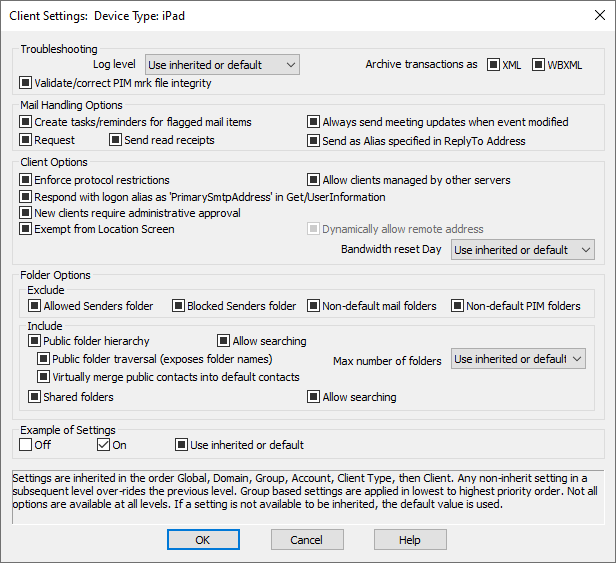Screen dimensions: 616x563
Task: Close the Client Settings dialog
Action: click(x=600, y=15)
